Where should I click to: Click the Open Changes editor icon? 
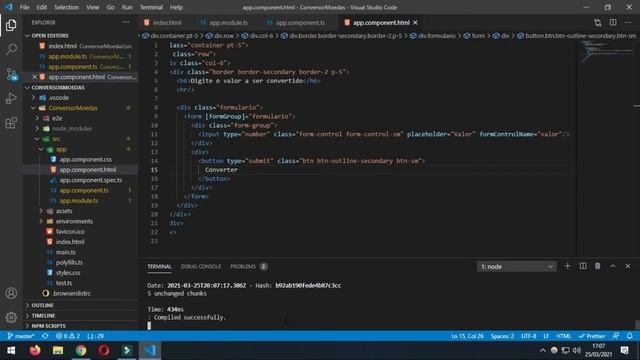point(598,22)
